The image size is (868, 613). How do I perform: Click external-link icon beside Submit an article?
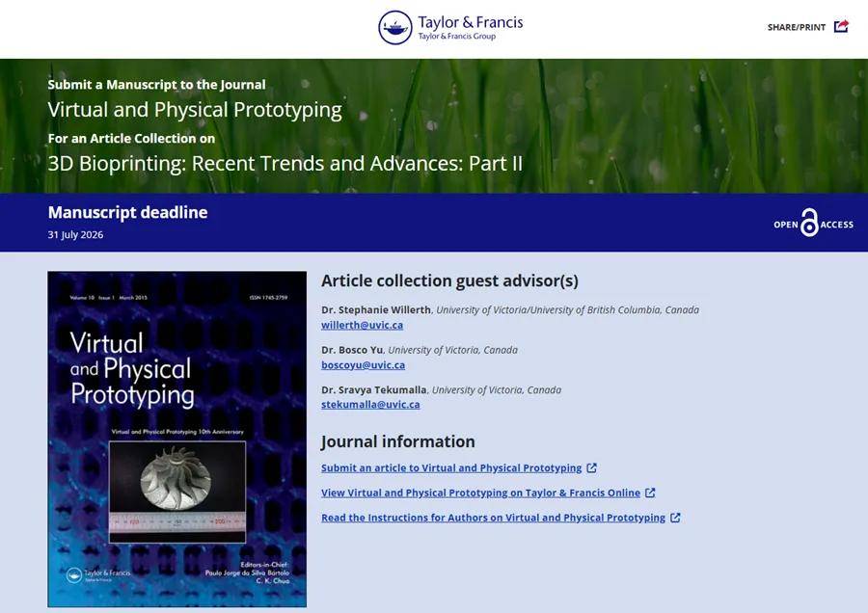(x=592, y=468)
